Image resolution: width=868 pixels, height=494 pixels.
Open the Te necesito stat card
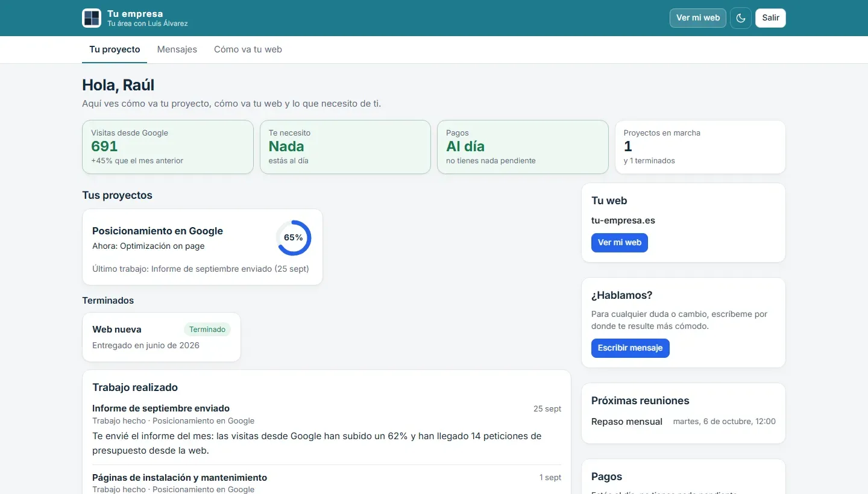tap(345, 147)
